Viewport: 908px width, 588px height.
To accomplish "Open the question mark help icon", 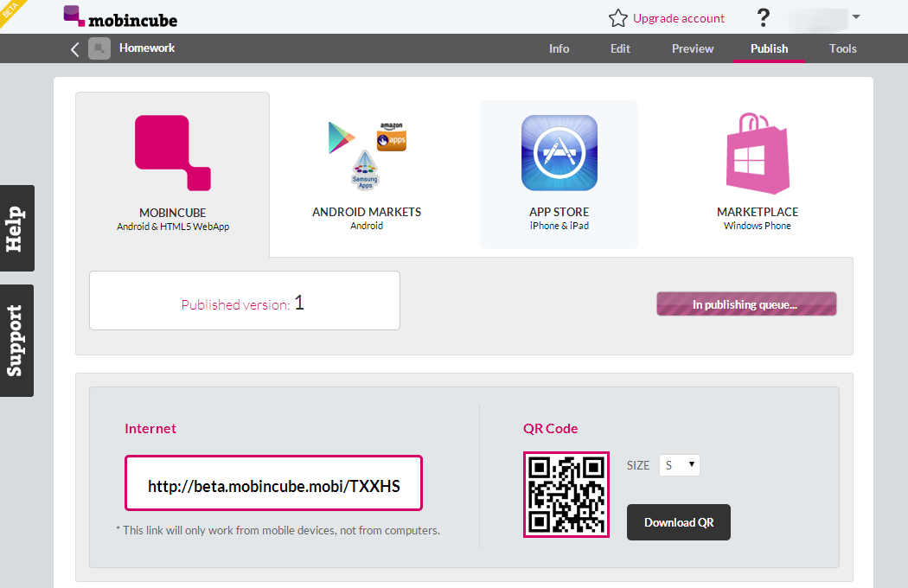I will pos(764,18).
